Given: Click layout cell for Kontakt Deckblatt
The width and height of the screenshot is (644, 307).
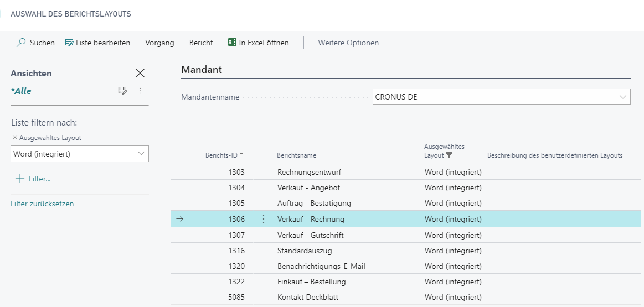Looking at the screenshot, I should (x=453, y=297).
